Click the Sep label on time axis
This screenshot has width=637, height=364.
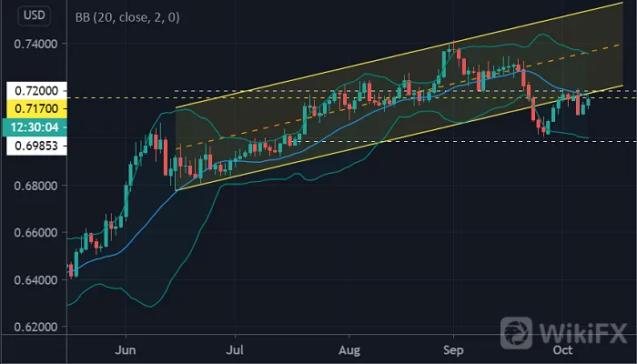[454, 349]
